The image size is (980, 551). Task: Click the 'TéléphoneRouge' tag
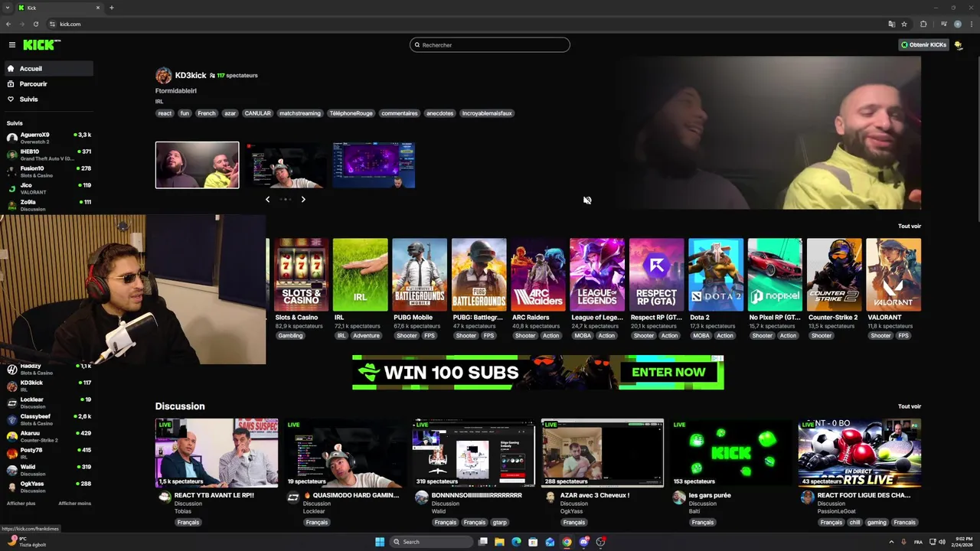(x=351, y=113)
